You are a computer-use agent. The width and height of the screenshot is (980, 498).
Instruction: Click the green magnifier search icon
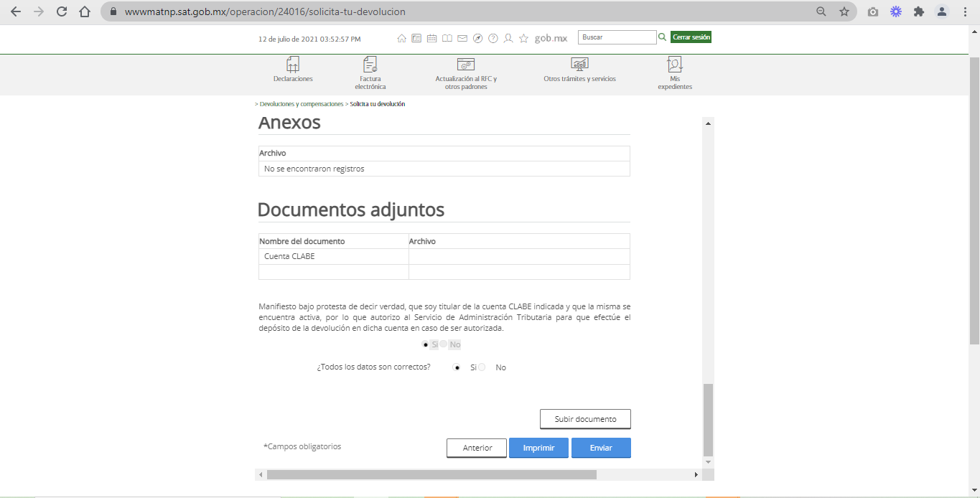663,37
